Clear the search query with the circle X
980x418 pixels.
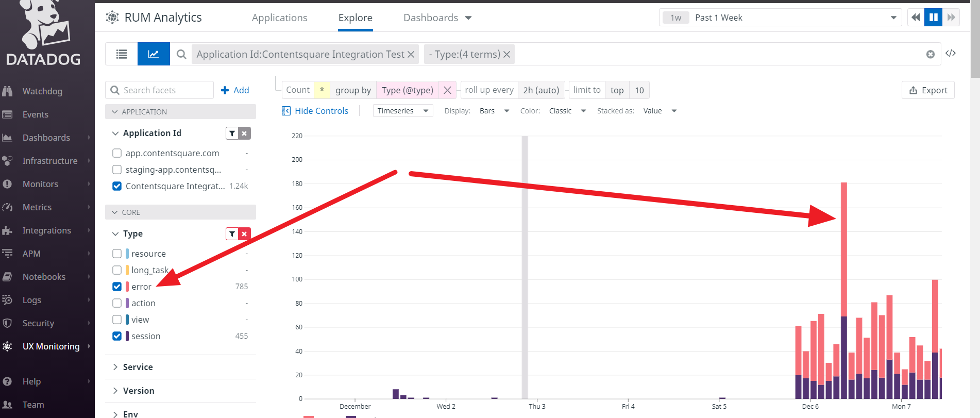pyautogui.click(x=931, y=54)
